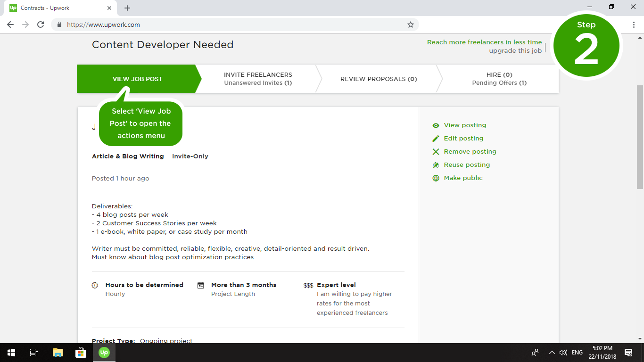
Task: Click the Reuse posting icon
Action: tap(436, 165)
